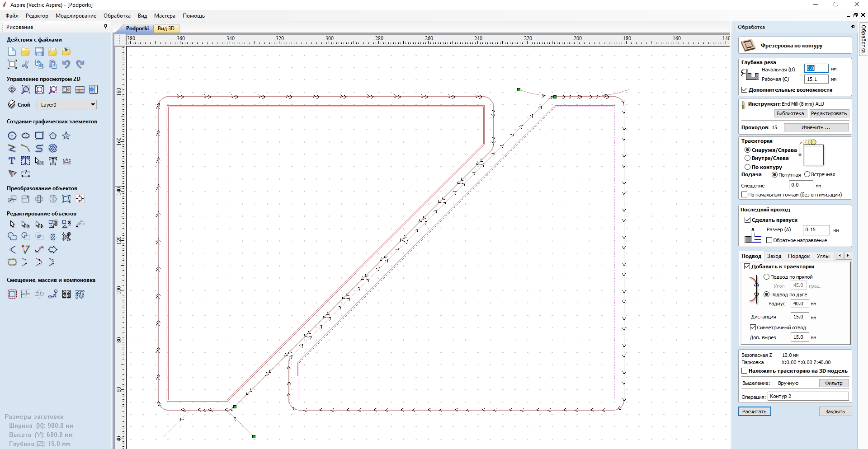Click the redo arrow icon
The height and width of the screenshot is (449, 868).
click(80, 64)
